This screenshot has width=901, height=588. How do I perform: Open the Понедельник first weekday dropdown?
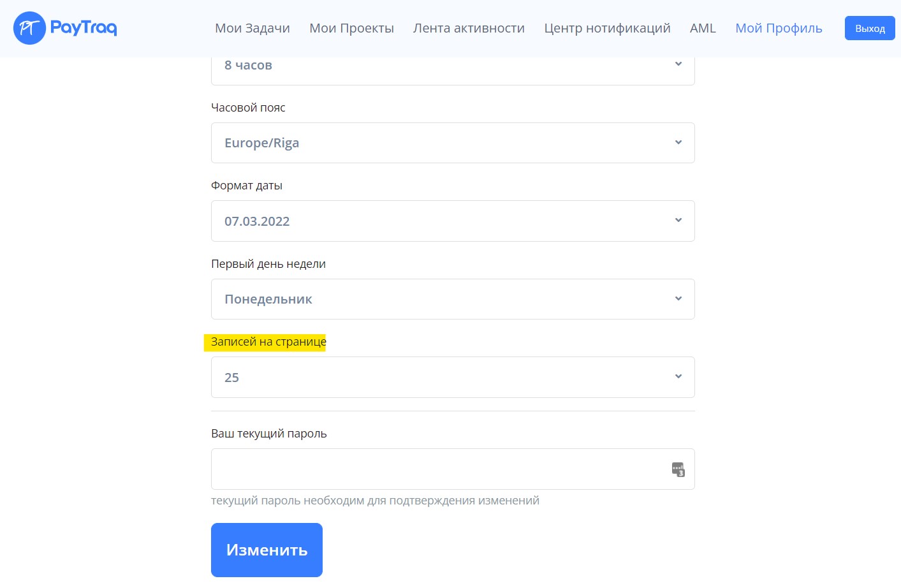(453, 299)
